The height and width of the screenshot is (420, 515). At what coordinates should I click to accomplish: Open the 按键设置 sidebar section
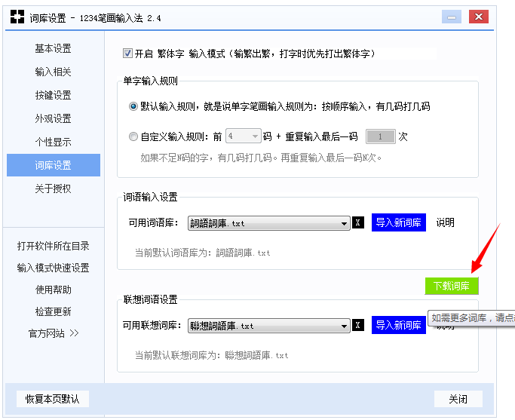(x=53, y=96)
